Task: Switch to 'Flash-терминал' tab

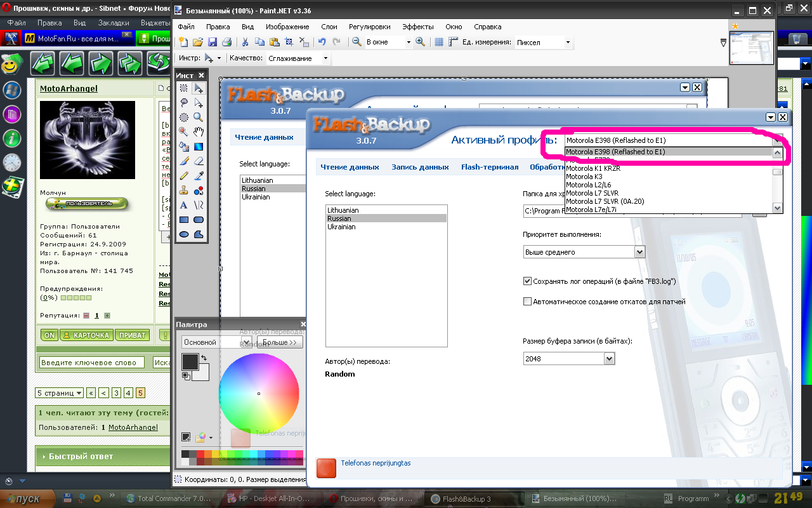Action: [x=490, y=167]
